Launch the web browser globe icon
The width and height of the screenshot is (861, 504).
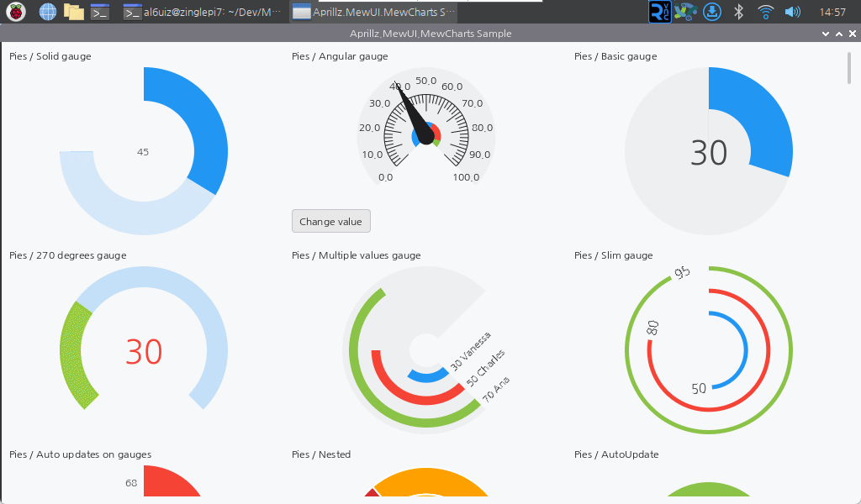[x=48, y=12]
